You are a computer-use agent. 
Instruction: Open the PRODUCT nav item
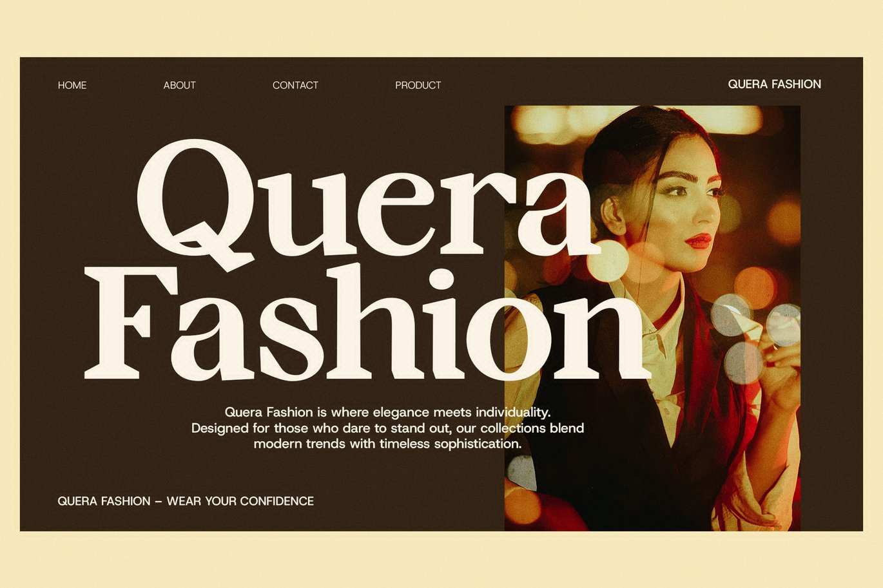(x=418, y=85)
